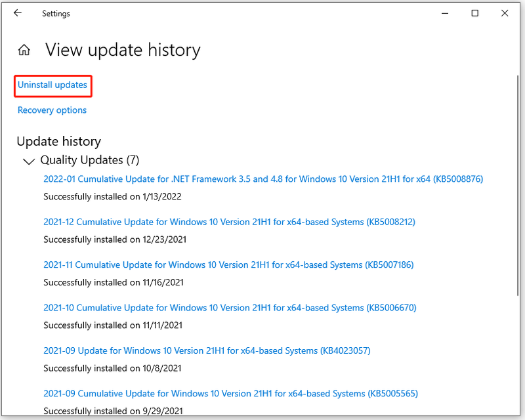525x420 pixels.
Task: Maximize the Settings window
Action: pos(474,13)
